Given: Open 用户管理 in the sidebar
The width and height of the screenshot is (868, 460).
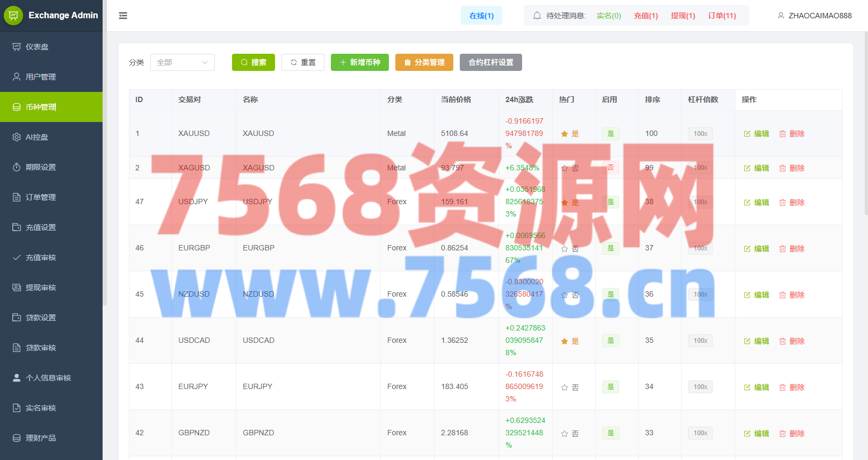Looking at the screenshot, I should click(x=41, y=77).
